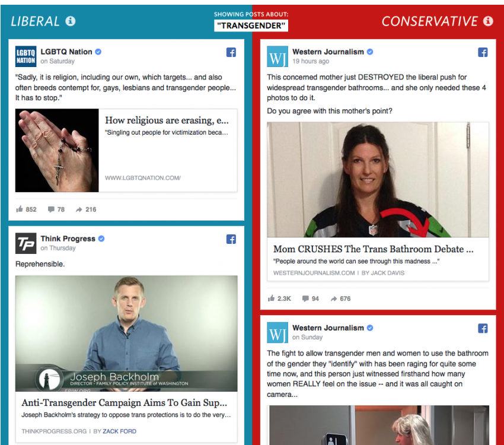Screen dimensions: 504x445
Task: Open "Mom CRUSHES The Trans Bathroom Debate" headline
Action: [x=373, y=249]
